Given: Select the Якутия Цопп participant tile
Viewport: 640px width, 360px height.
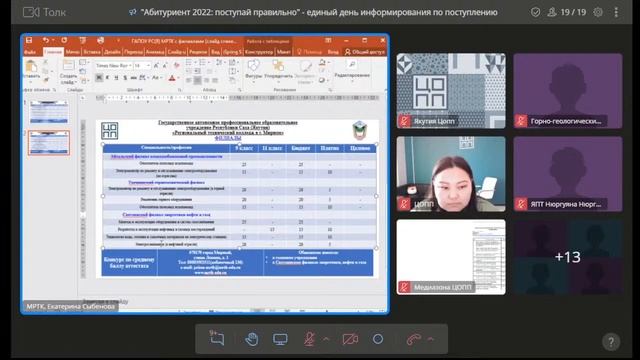Looking at the screenshot, I should point(451,91).
